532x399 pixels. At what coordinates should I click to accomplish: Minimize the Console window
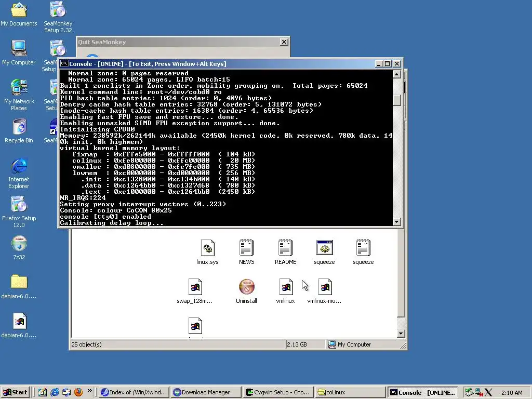click(x=379, y=63)
